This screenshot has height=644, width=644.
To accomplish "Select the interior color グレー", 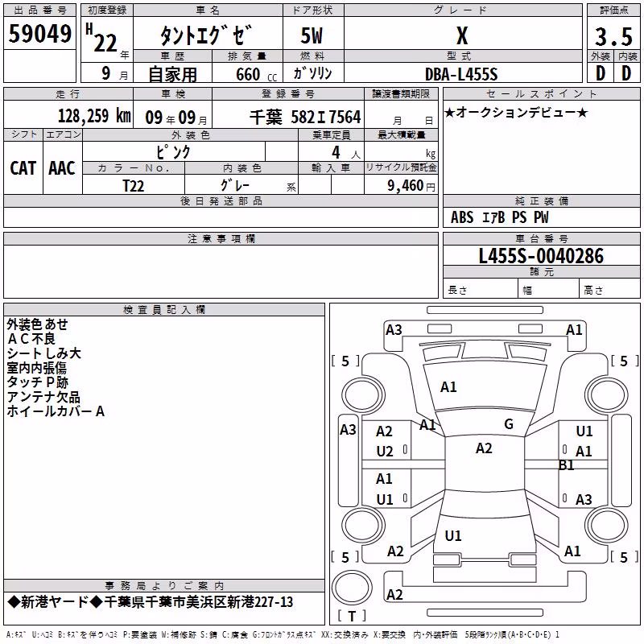I will click(235, 185).
